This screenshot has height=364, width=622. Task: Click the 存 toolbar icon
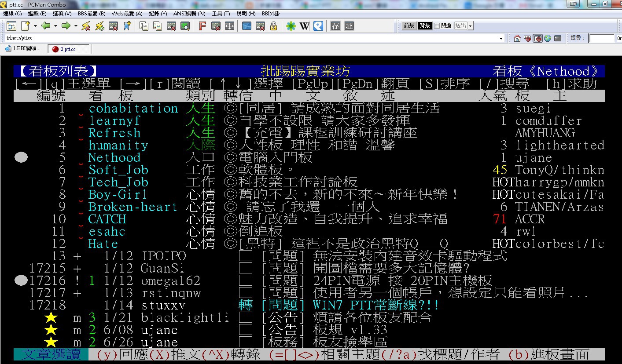(335, 26)
